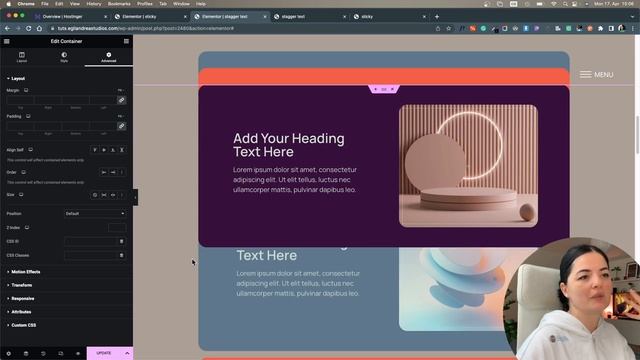This screenshot has width=640, height=360.
Task: Click the CSS ID input field
Action: coord(91,242)
